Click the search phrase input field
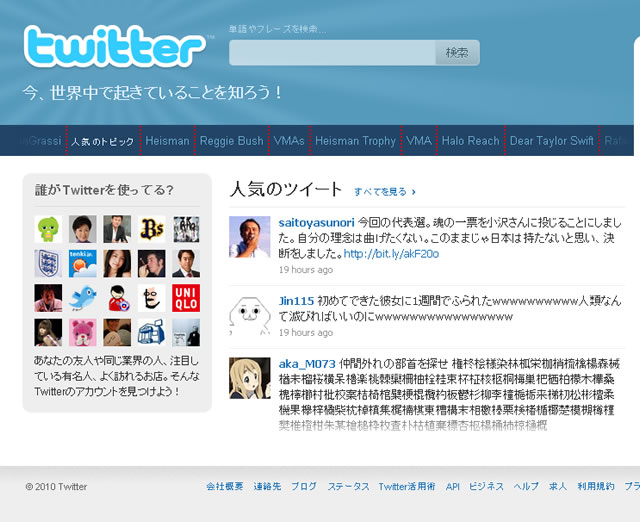Viewport: 640px width, 522px height. tap(332, 53)
